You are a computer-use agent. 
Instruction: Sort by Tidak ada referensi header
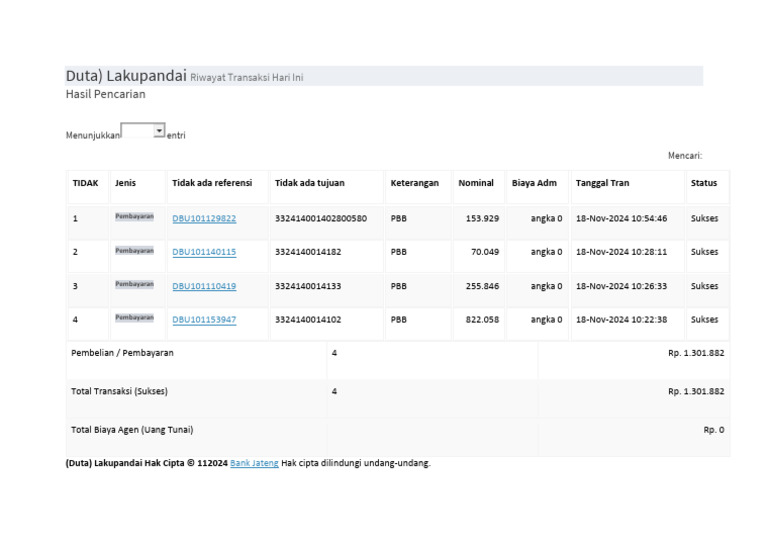212,184
